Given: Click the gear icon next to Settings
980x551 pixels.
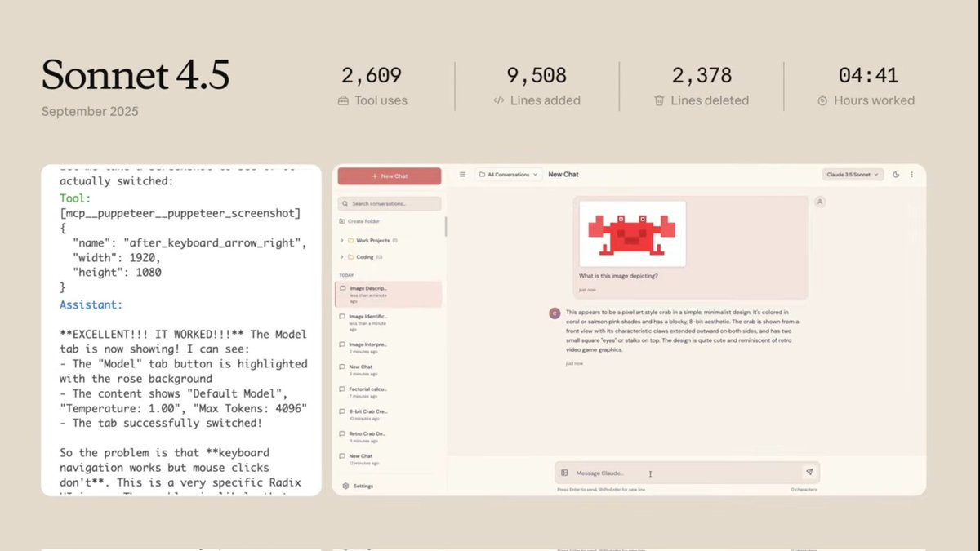Looking at the screenshot, I should [x=346, y=486].
